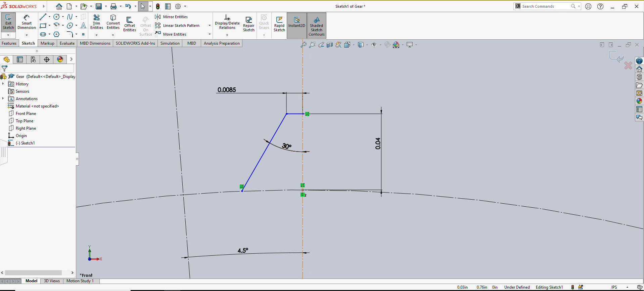Open the Evaluate tab

pos(67,43)
